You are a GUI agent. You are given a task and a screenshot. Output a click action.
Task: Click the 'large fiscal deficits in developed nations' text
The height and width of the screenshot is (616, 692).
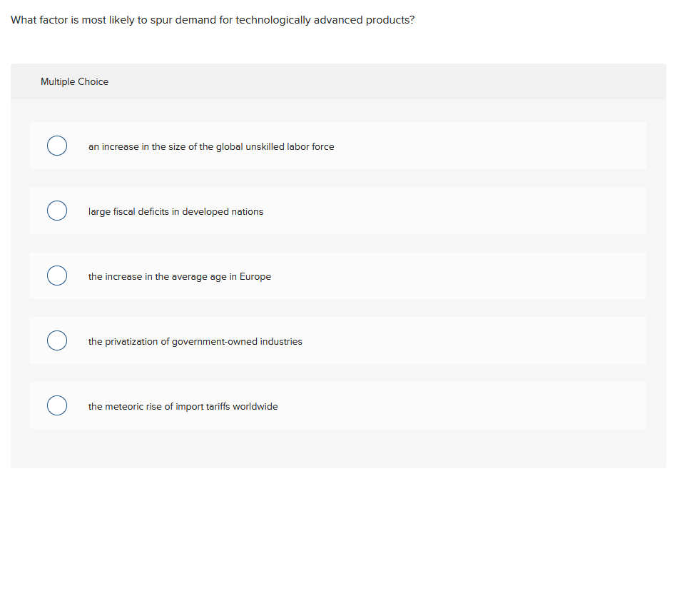tap(175, 212)
